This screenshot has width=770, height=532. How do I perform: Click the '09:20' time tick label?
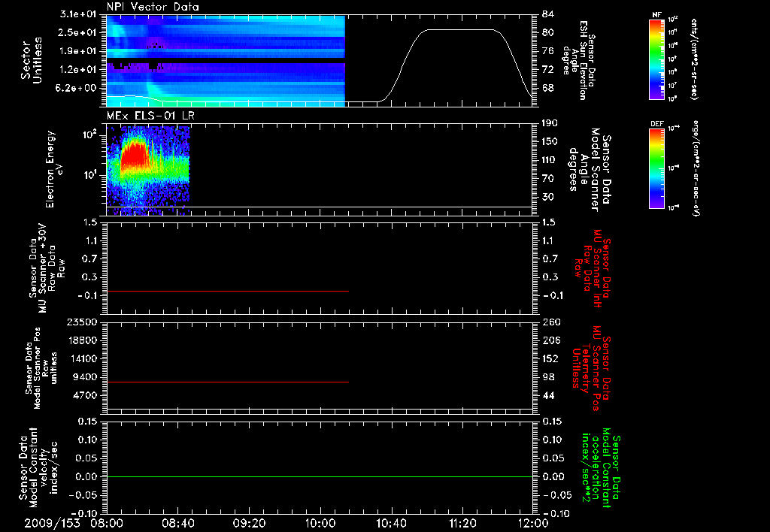[249, 523]
